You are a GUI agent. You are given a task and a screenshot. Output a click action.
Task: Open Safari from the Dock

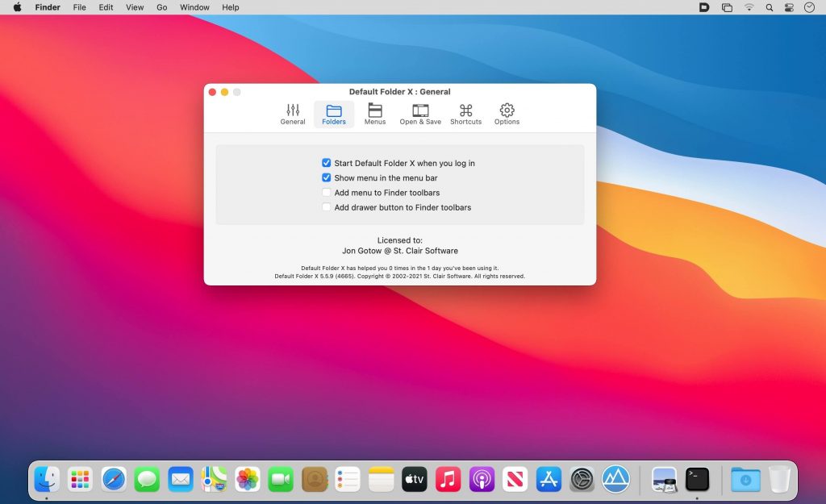113,479
